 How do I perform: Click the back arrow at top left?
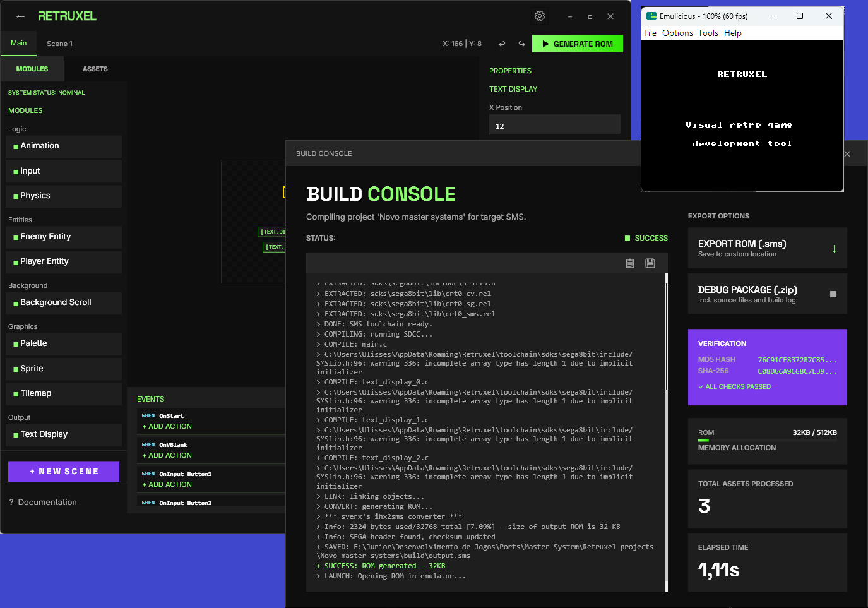20,16
